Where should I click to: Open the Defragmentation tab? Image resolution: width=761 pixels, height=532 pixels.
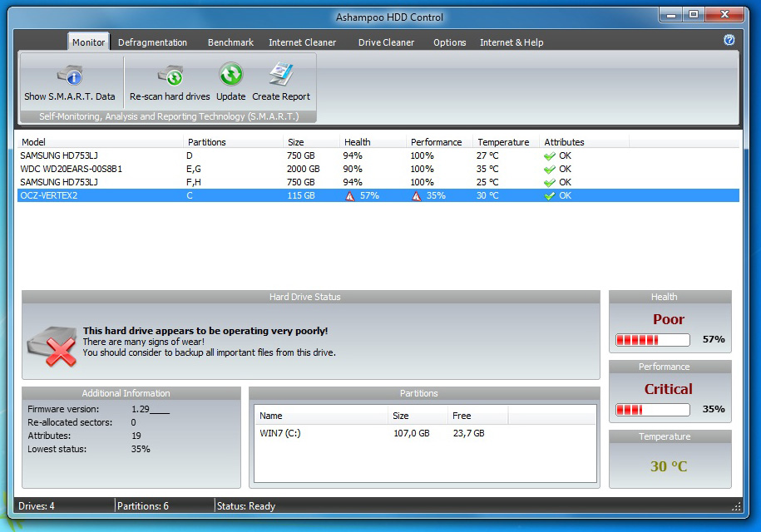coord(152,42)
